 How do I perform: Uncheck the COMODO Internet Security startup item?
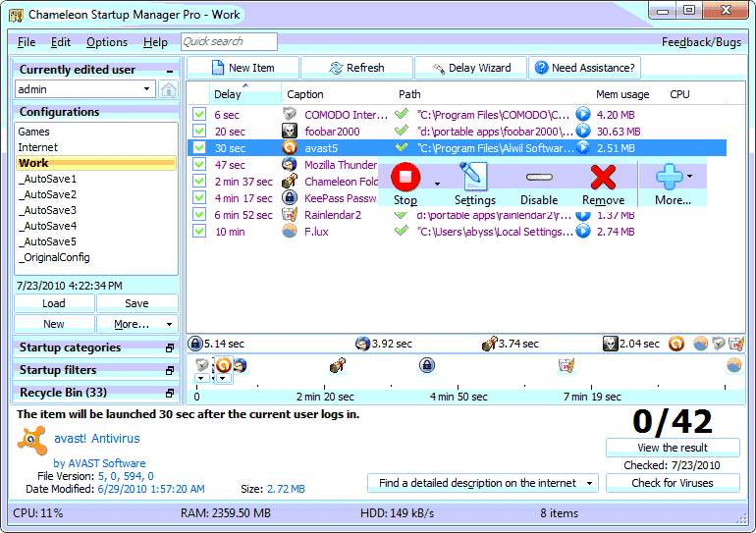pyautogui.click(x=199, y=114)
